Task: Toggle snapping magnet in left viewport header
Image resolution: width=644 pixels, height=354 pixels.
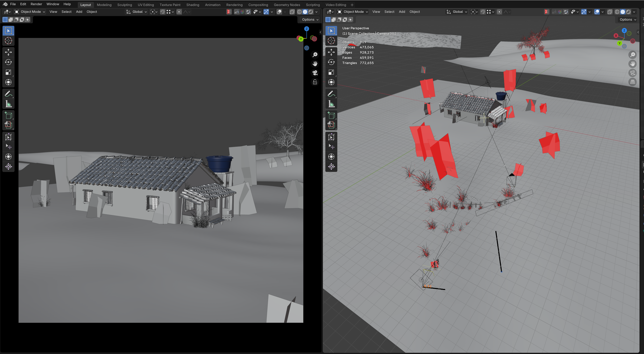Action: tap(163, 12)
